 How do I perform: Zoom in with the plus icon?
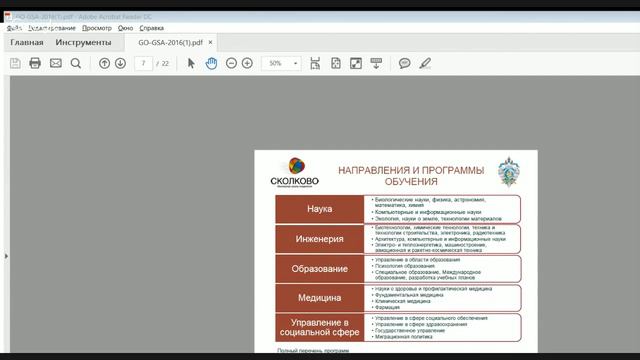click(x=247, y=63)
